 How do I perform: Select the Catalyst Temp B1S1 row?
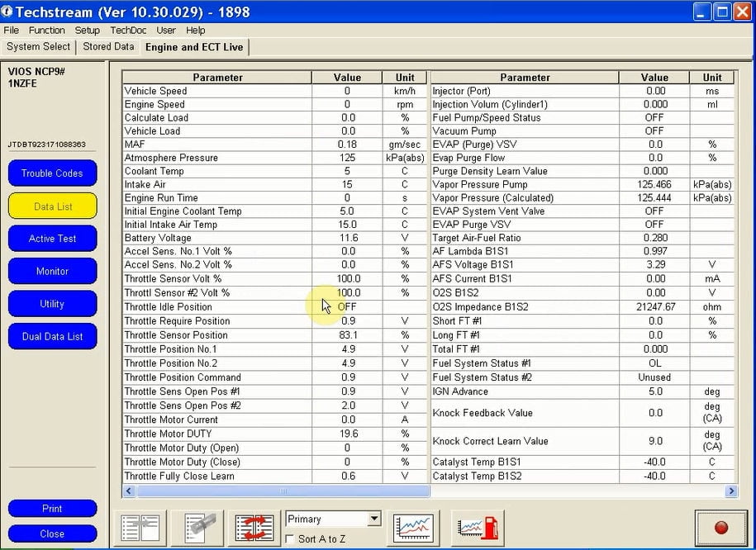tap(582, 462)
